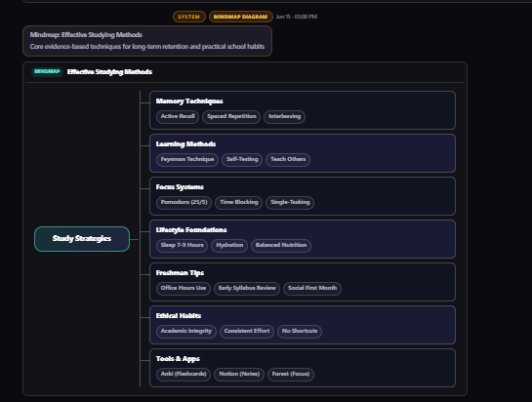Click the Interleaving chip
The width and height of the screenshot is (532, 402).
coord(284,117)
